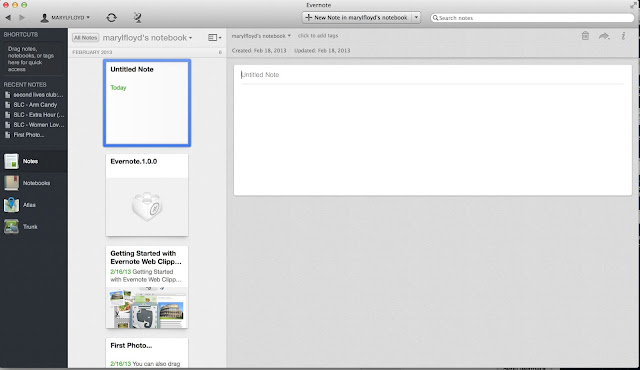Click the Shortcuts drag hint area
Screen dimensions: 640x370
pos(33,59)
